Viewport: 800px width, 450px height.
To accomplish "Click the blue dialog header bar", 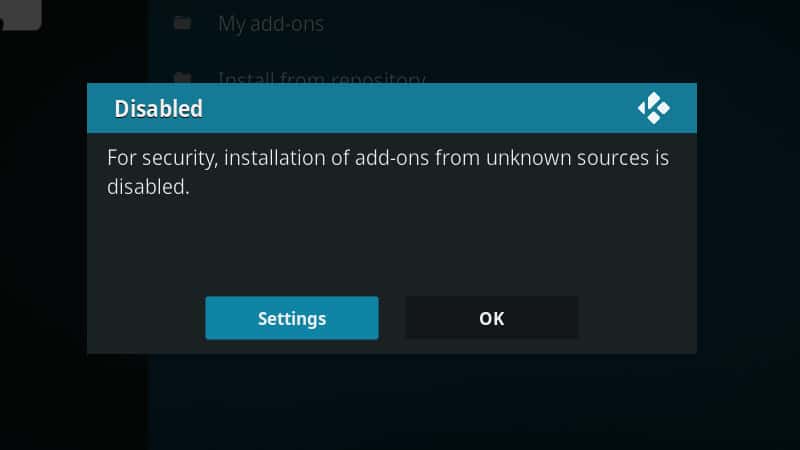I will [x=392, y=108].
